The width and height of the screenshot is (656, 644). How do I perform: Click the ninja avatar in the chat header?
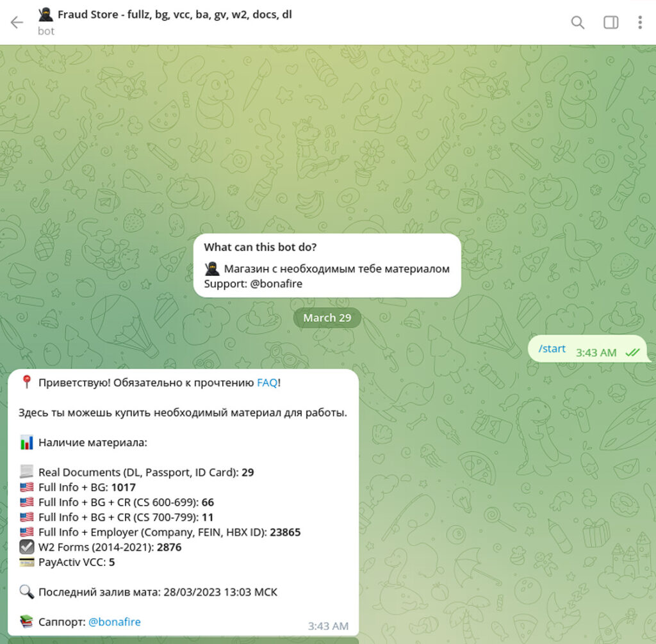(x=45, y=15)
